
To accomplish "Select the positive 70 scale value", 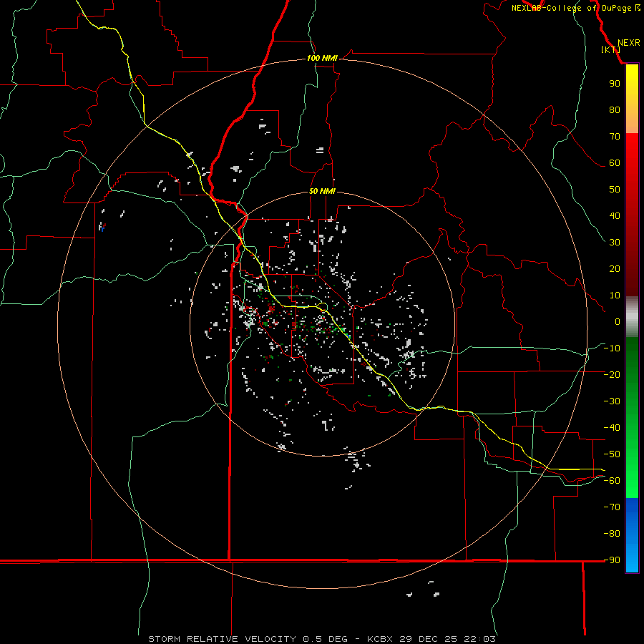I will click(615, 137).
